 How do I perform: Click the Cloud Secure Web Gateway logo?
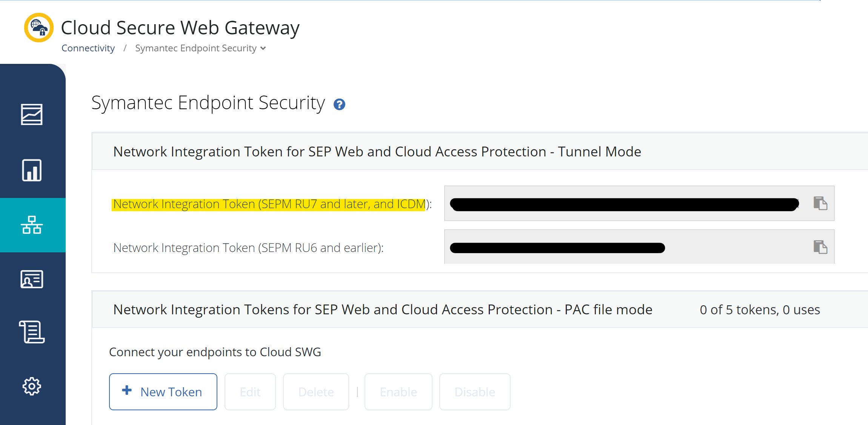(38, 28)
